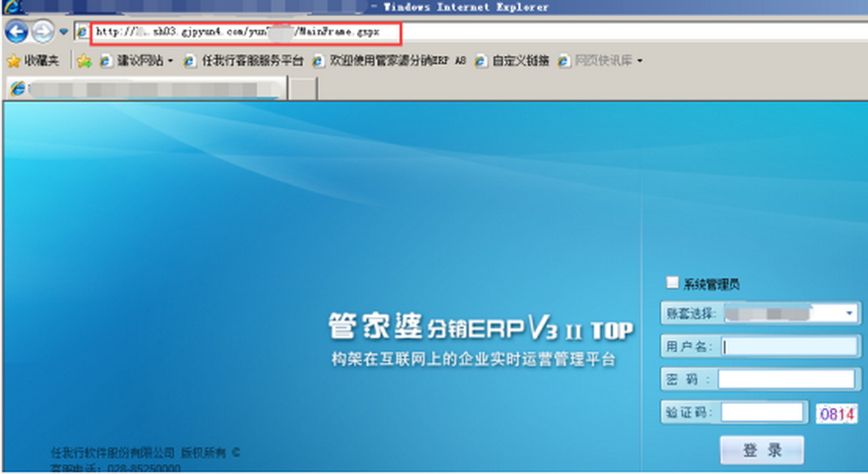The image size is (868, 474).
Task: Open the 欢迎使用管家婆分销ERP A8 bookmark
Action: (390, 61)
